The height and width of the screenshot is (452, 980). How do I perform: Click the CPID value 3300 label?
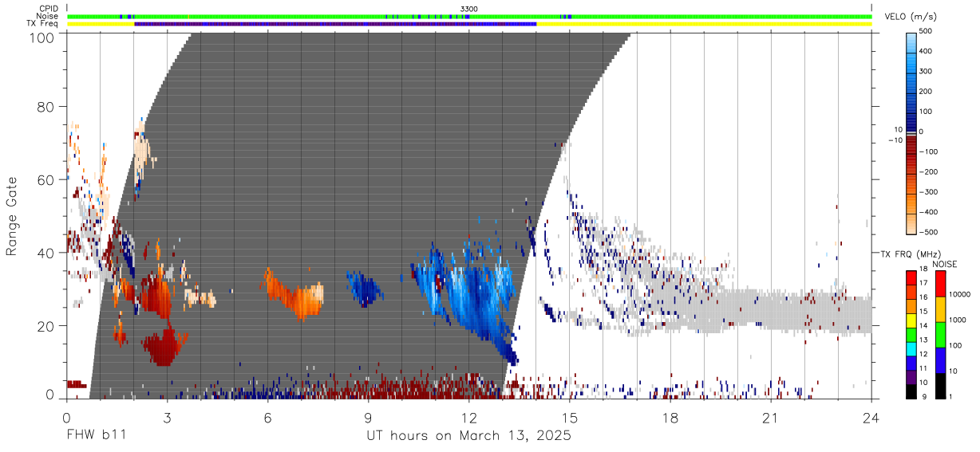click(x=469, y=9)
